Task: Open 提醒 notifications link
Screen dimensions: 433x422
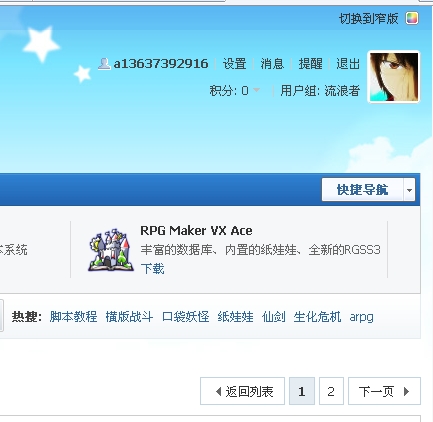Action: pyautogui.click(x=310, y=64)
